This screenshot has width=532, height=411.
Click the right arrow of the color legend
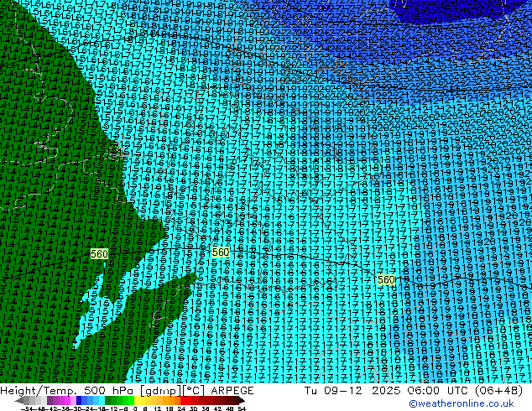point(243,401)
